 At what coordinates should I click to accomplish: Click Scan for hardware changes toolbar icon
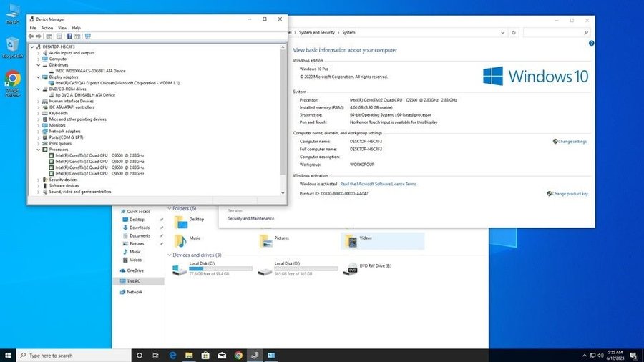point(88,36)
